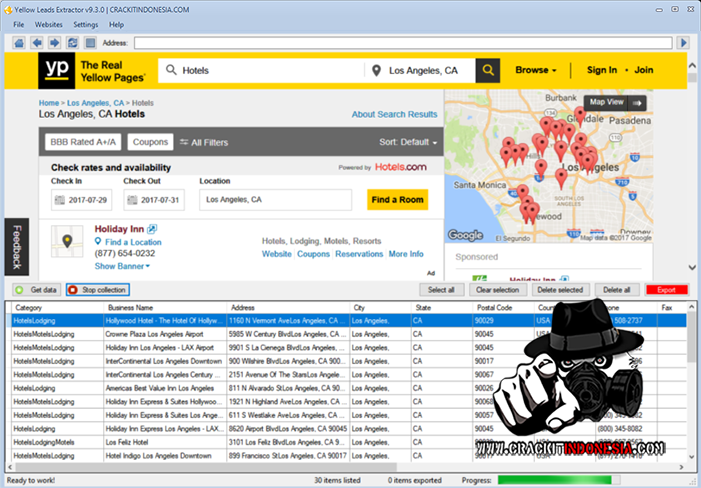Open the Settings menu
The height and width of the screenshot is (488, 701).
click(x=86, y=24)
